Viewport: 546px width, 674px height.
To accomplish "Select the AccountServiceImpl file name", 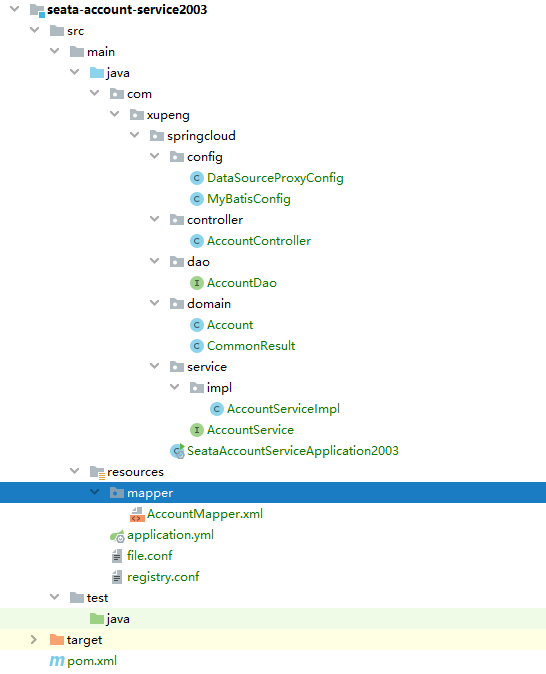I will tap(283, 409).
